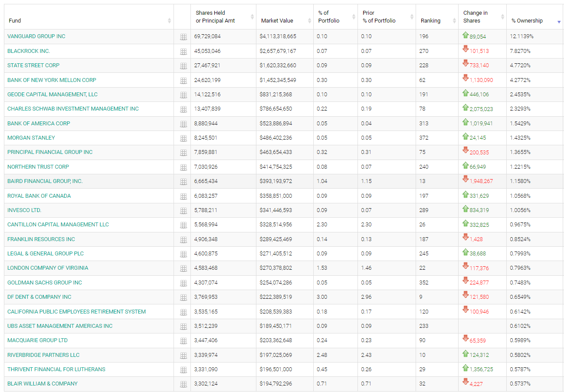The height and width of the screenshot is (392, 564).
Task: Open grid icon in BlackRock Inc. row
Action: pyautogui.click(x=184, y=52)
